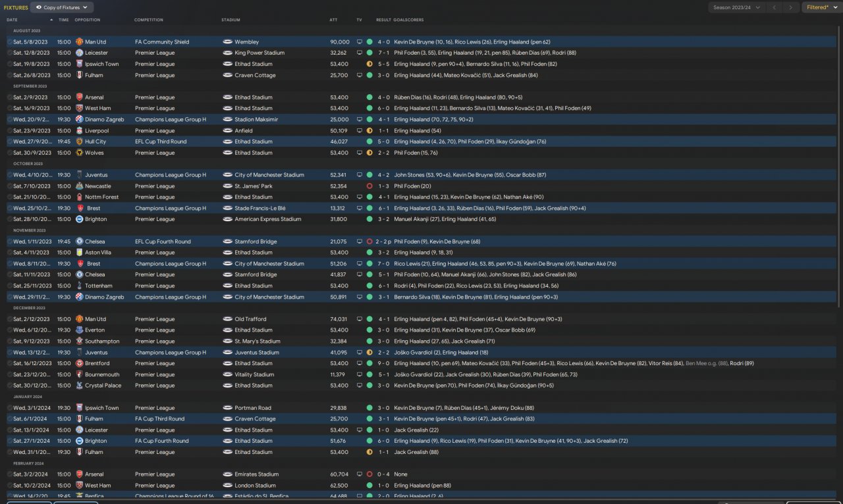Screen dimensions: 843x504
Task: Click the Tottenham badge icon
Action: coord(79,286)
